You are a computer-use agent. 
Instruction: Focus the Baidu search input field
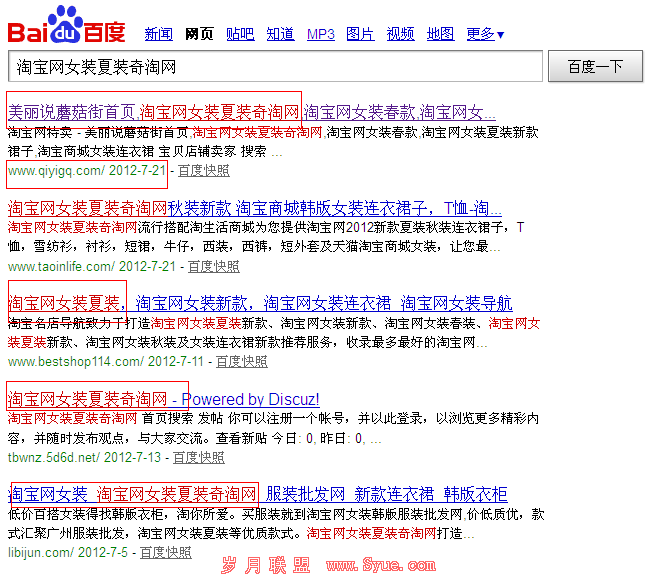275,66
